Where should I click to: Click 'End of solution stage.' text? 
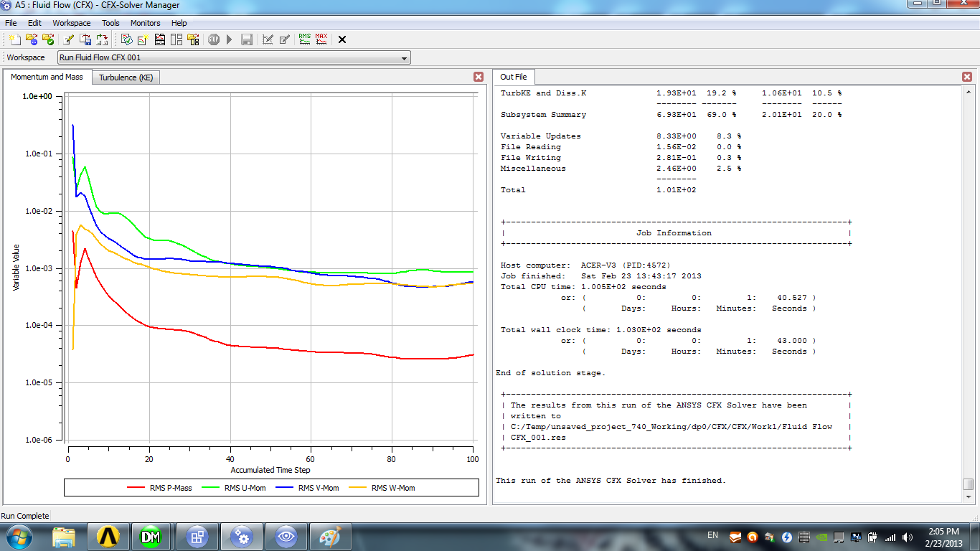click(550, 373)
